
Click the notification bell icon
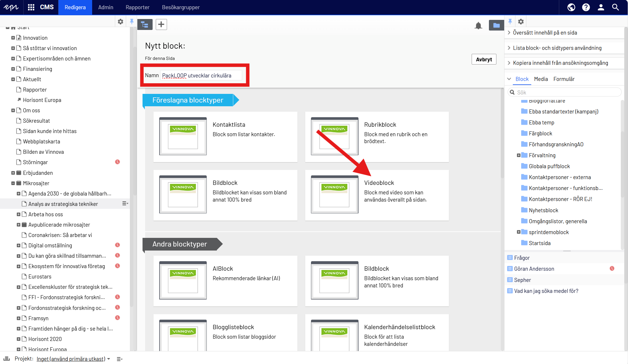[478, 25]
